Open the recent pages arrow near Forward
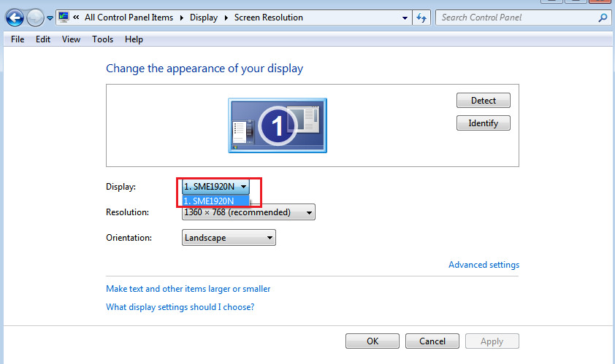Viewport: 615px width, 364px height. [50, 18]
